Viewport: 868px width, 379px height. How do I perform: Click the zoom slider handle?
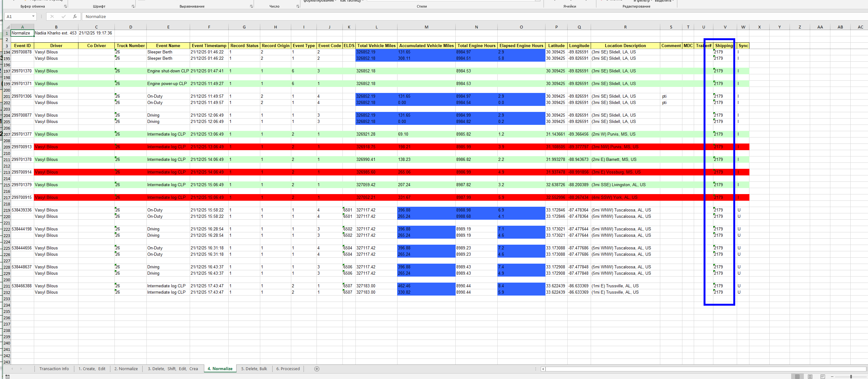[x=851, y=376]
